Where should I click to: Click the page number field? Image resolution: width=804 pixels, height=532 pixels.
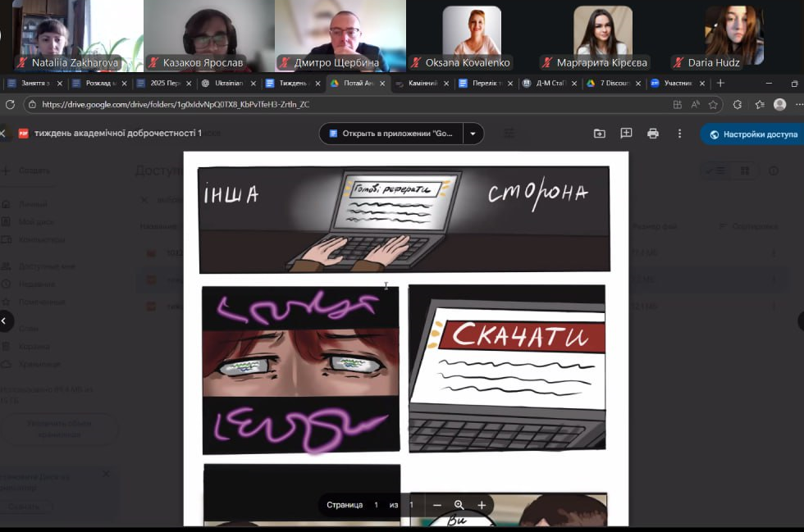click(x=377, y=505)
